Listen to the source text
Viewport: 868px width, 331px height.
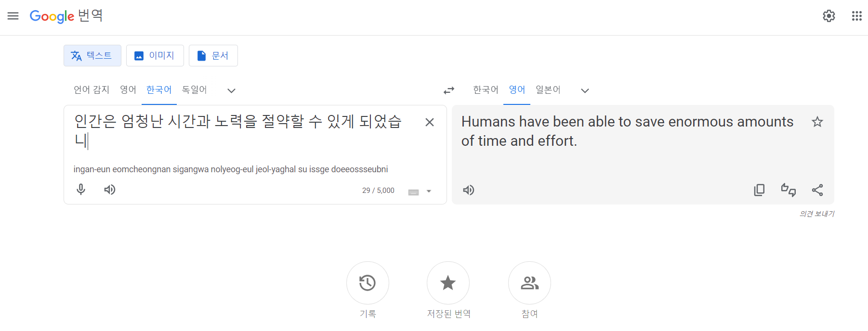(x=110, y=190)
